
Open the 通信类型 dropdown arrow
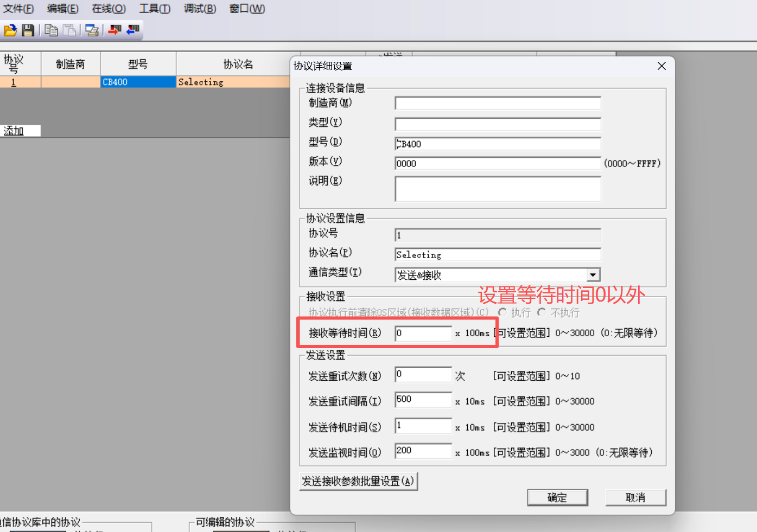593,275
